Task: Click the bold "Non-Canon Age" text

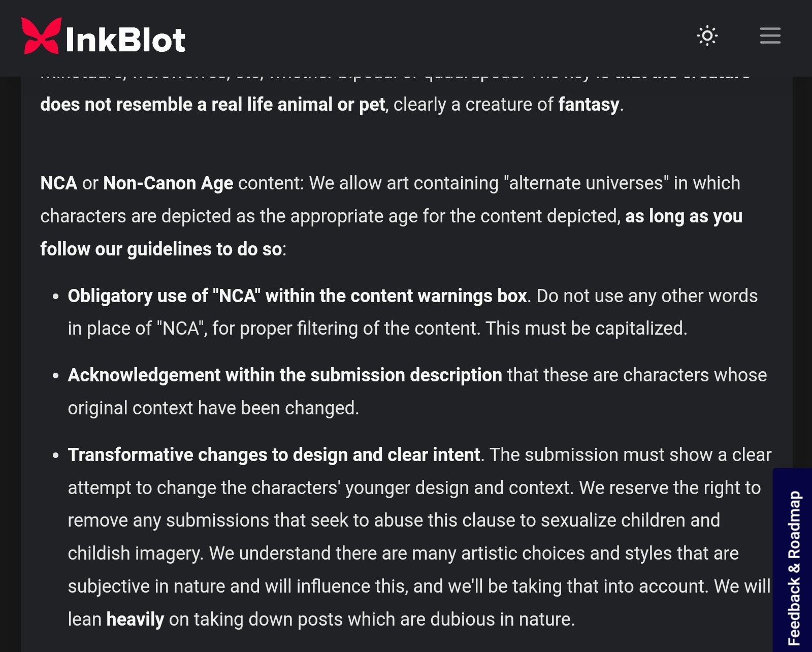Action: tap(168, 183)
